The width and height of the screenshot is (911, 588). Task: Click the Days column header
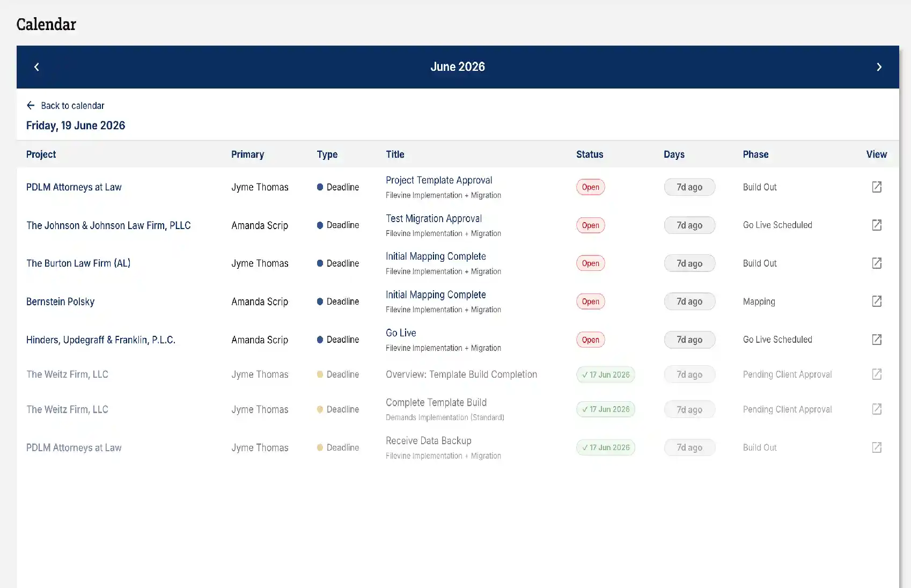pyautogui.click(x=674, y=155)
